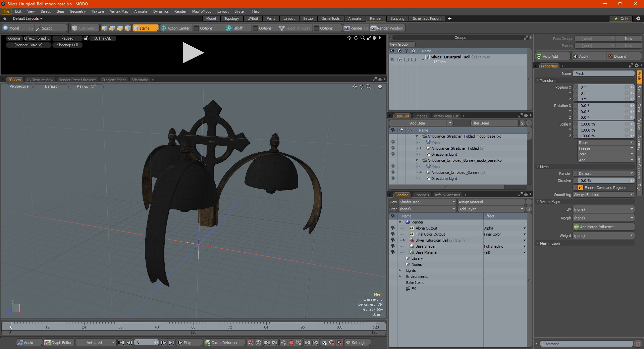
Task: Click Auto Add button
Action: tap(552, 56)
